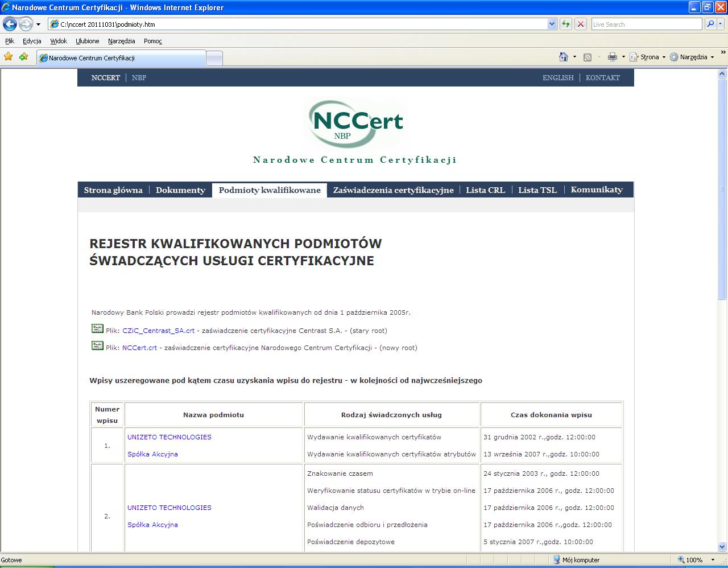Click the red Stop loading icon
Image resolution: width=728 pixels, height=568 pixels.
[x=581, y=24]
